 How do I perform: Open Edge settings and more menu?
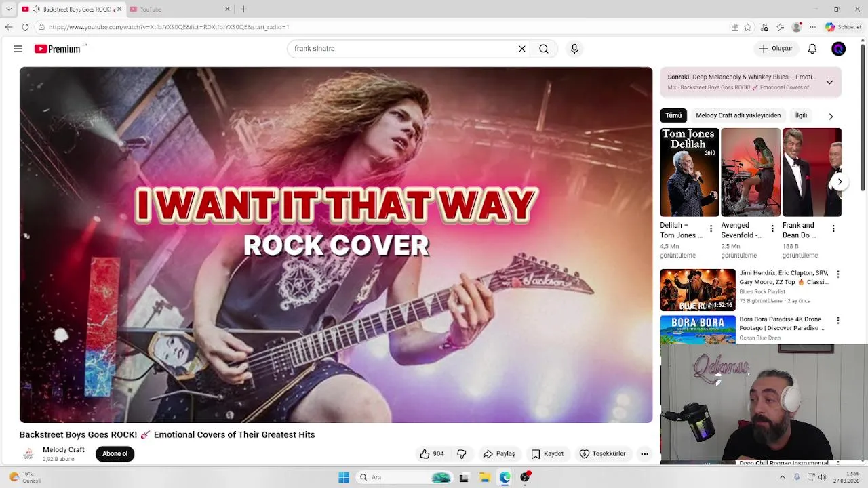[812, 27]
